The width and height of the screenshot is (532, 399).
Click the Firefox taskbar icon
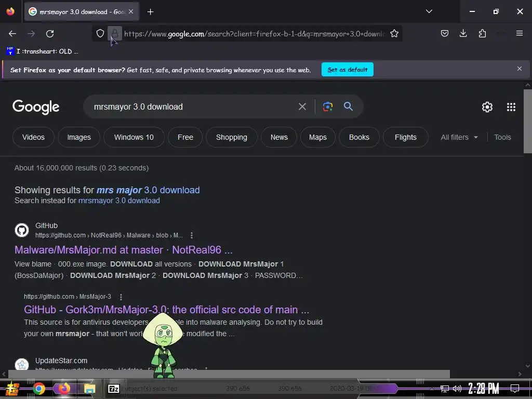(x=64, y=388)
